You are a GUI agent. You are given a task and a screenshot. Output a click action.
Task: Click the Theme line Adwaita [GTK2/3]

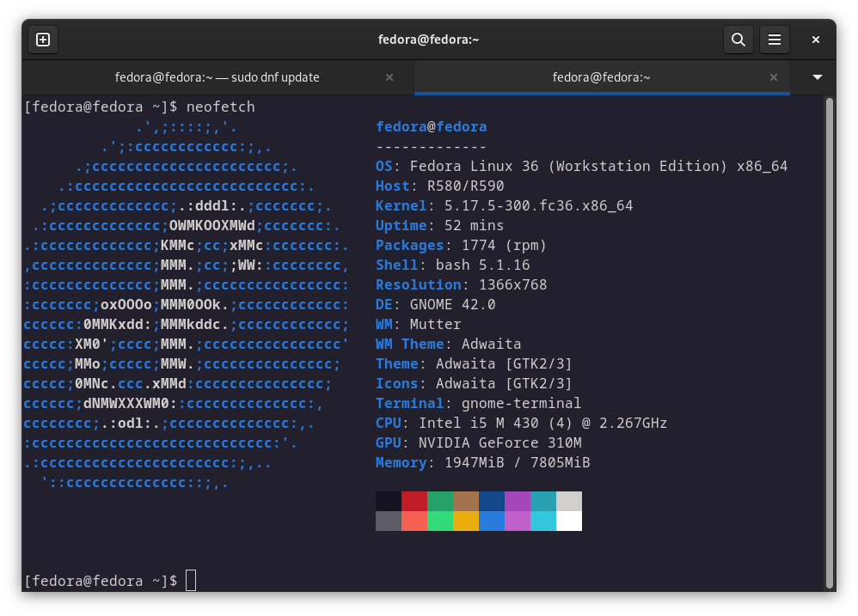474,364
